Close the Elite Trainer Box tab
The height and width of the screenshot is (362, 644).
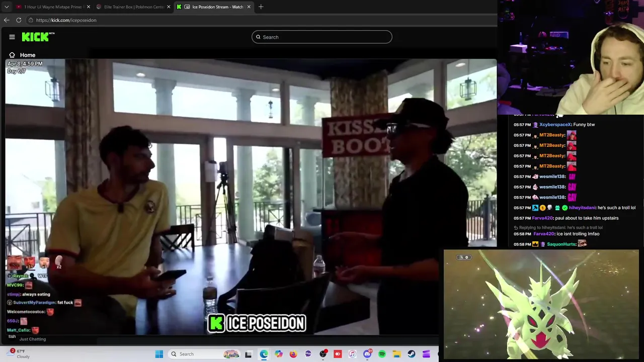169,7
